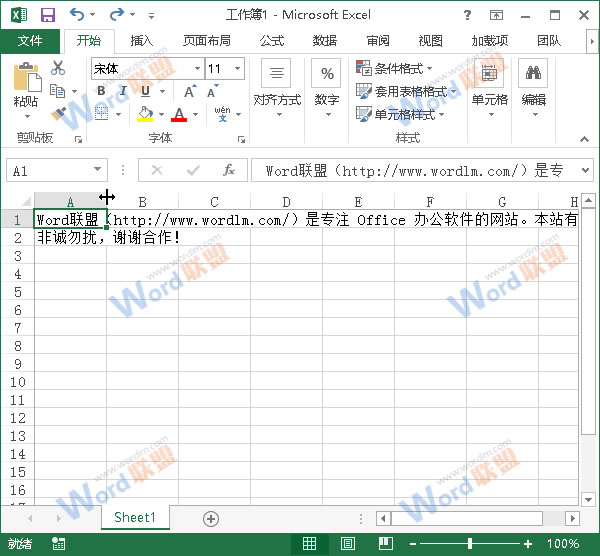
Task: Click the Excel help question mark
Action: click(x=467, y=15)
